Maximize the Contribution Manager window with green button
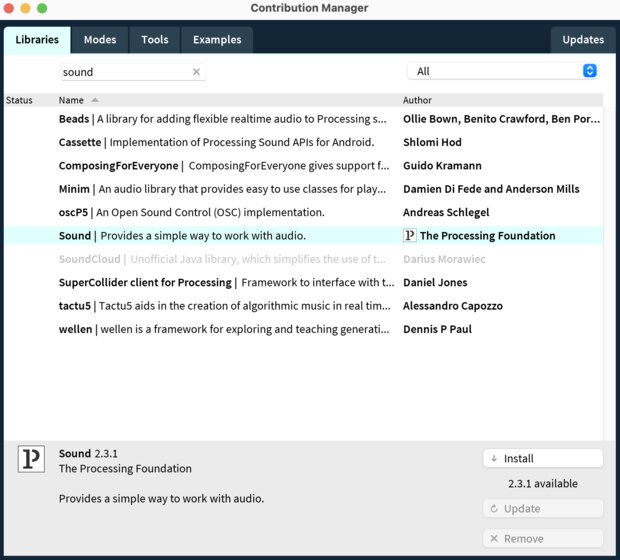 [x=42, y=8]
